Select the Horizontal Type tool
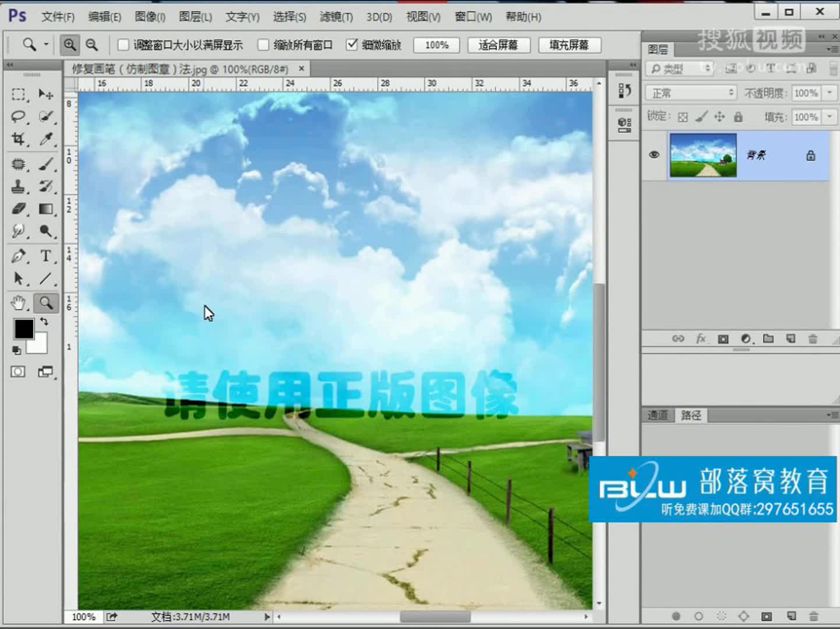The width and height of the screenshot is (840, 629). [45, 256]
